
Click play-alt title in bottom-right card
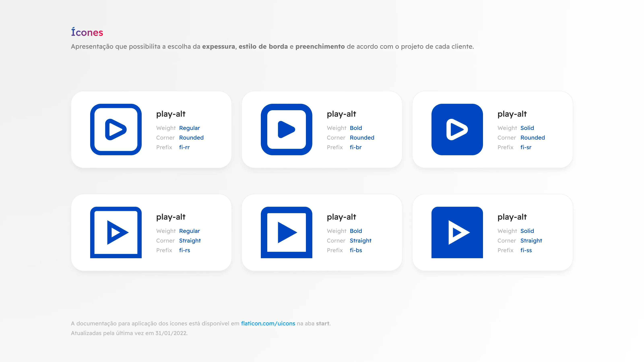(512, 217)
